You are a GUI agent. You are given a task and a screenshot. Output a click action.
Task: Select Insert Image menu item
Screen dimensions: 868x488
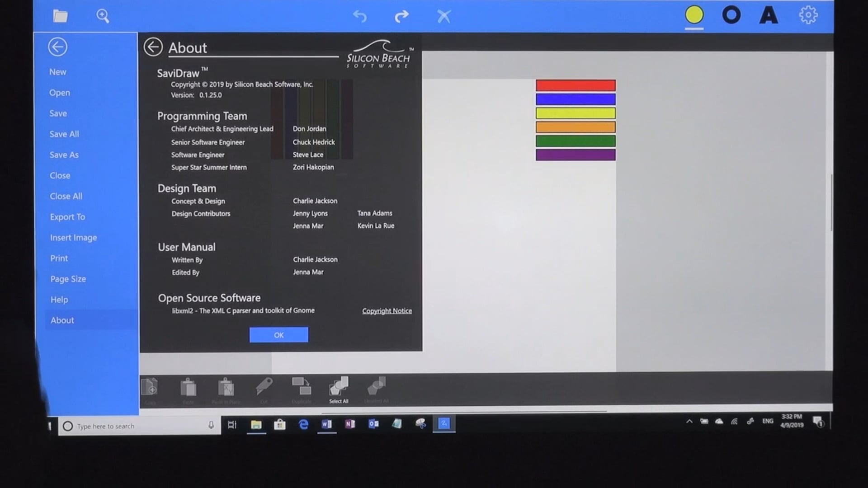(73, 238)
